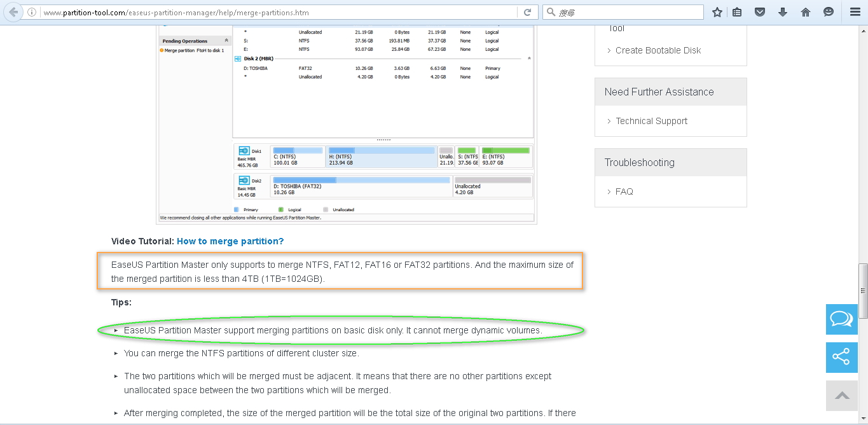The width and height of the screenshot is (868, 425).
Task: Click the 'Primary' type cell for D: TOSHIBA
Action: [493, 68]
